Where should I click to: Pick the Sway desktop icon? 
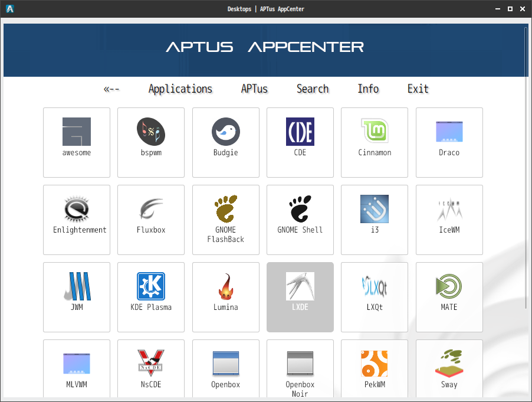point(449,363)
